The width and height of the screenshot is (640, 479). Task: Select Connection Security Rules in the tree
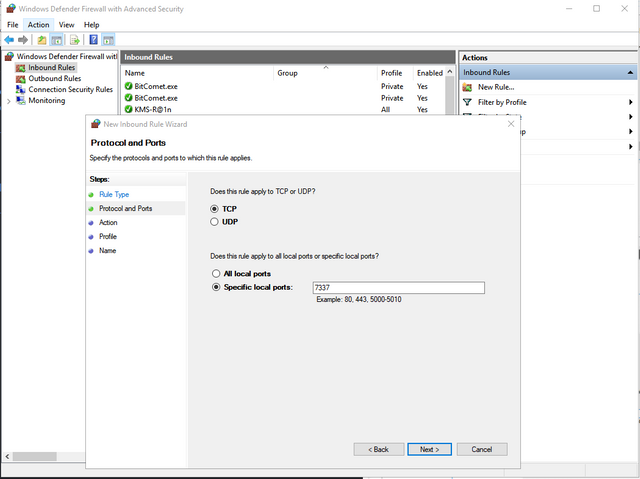coord(70,89)
